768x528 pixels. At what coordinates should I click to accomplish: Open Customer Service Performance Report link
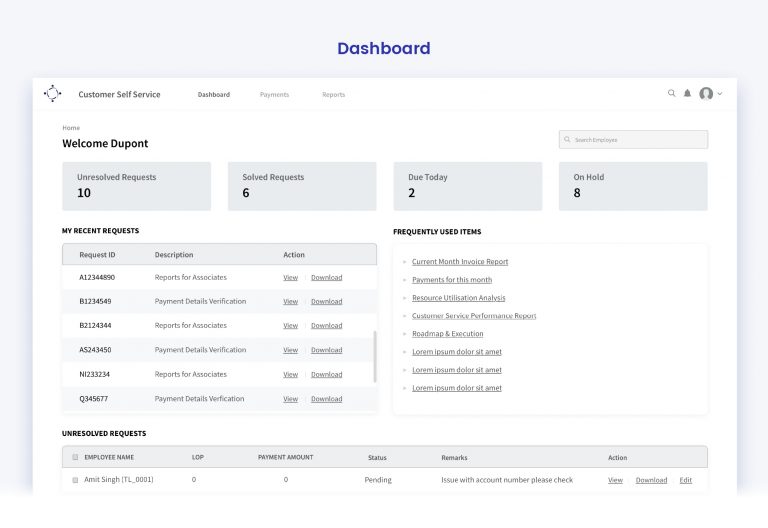click(474, 316)
